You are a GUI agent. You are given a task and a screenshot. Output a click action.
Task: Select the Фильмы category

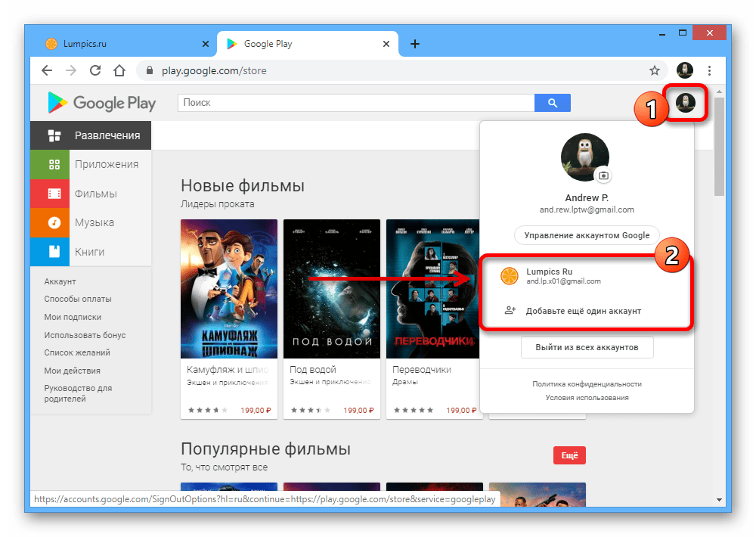[x=95, y=194]
